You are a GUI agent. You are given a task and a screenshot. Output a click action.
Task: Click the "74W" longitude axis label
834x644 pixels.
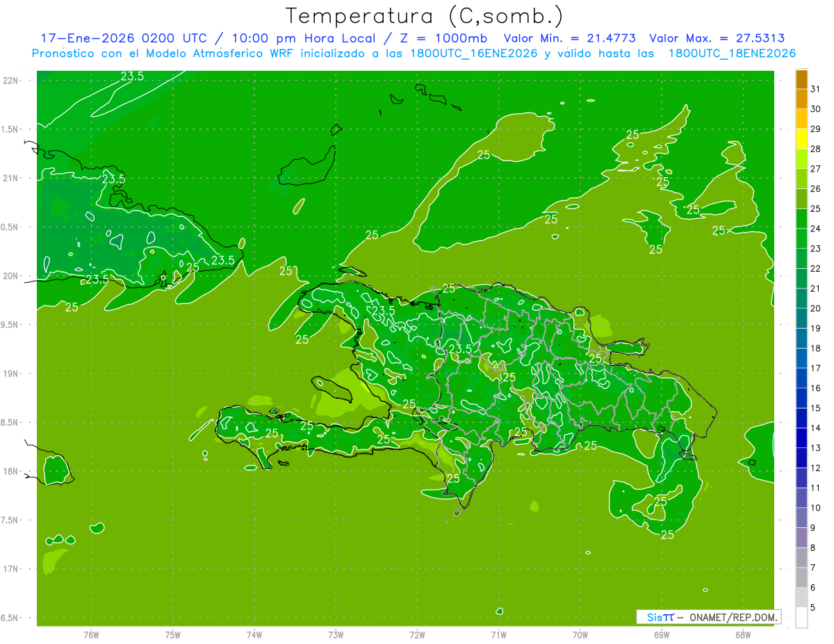[x=254, y=634]
